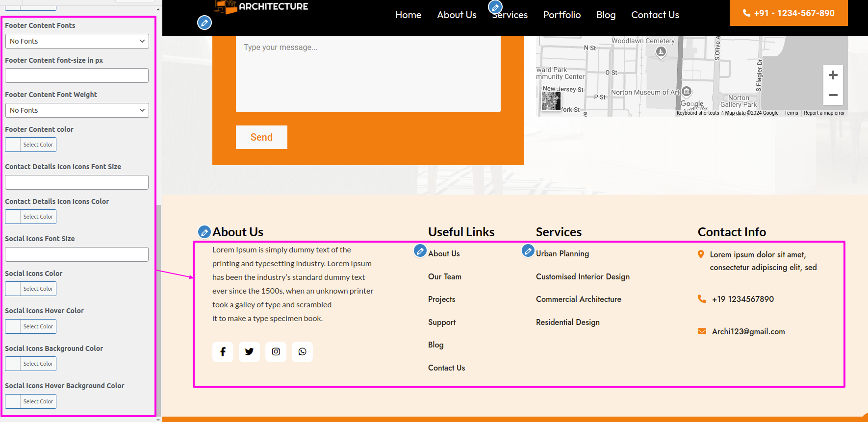868x422 pixels.
Task: Click edit pencil icon beside Urban Planning
Action: pos(528,251)
